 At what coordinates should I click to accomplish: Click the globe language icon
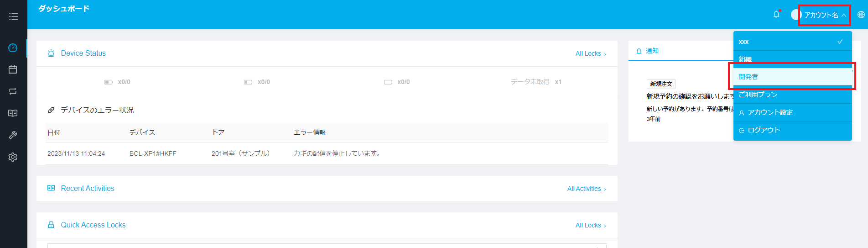click(861, 15)
